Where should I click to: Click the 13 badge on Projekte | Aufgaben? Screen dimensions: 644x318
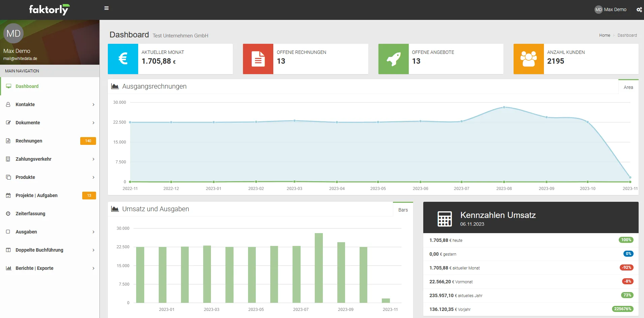[89, 195]
